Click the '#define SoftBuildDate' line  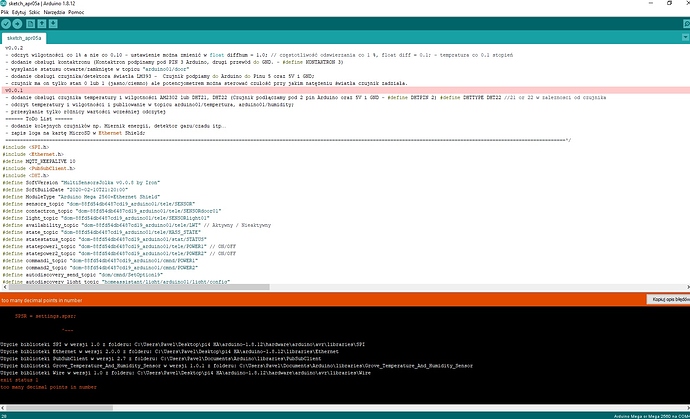(x=65, y=189)
